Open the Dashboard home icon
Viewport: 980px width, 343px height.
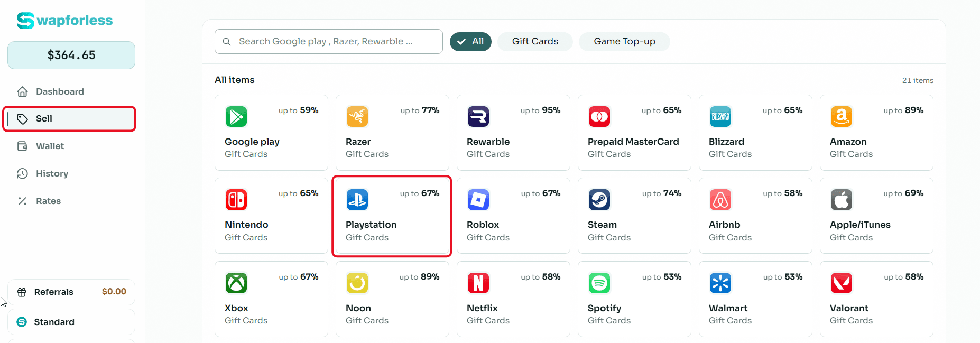tap(22, 91)
